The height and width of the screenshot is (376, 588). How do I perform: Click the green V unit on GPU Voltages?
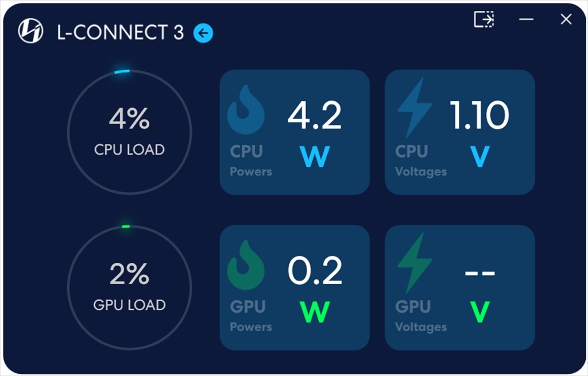pyautogui.click(x=479, y=312)
